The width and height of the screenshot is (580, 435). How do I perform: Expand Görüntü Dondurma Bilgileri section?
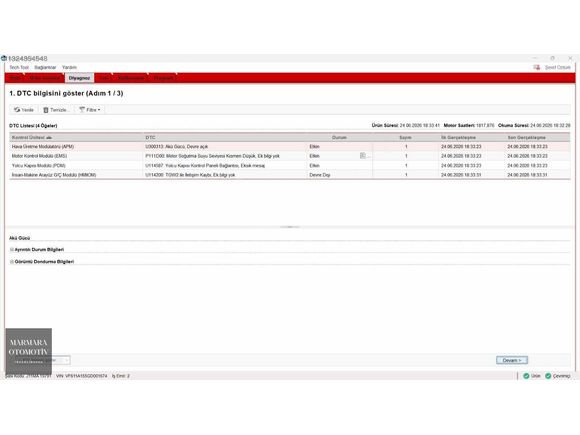coord(12,262)
